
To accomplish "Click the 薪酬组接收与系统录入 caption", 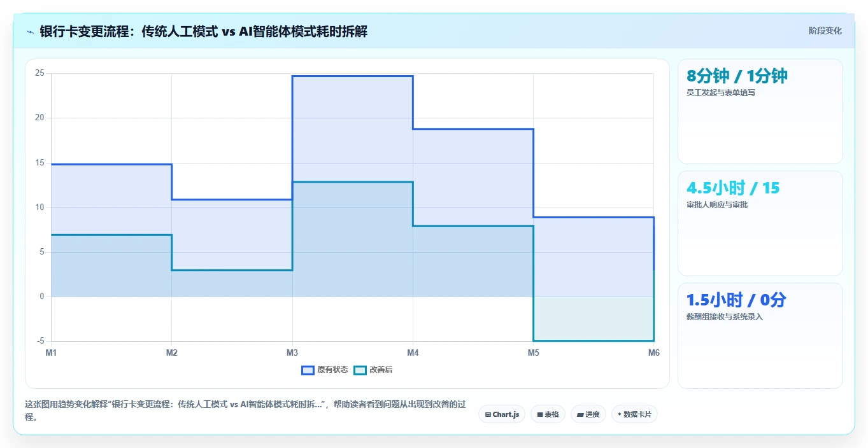I will (x=724, y=317).
